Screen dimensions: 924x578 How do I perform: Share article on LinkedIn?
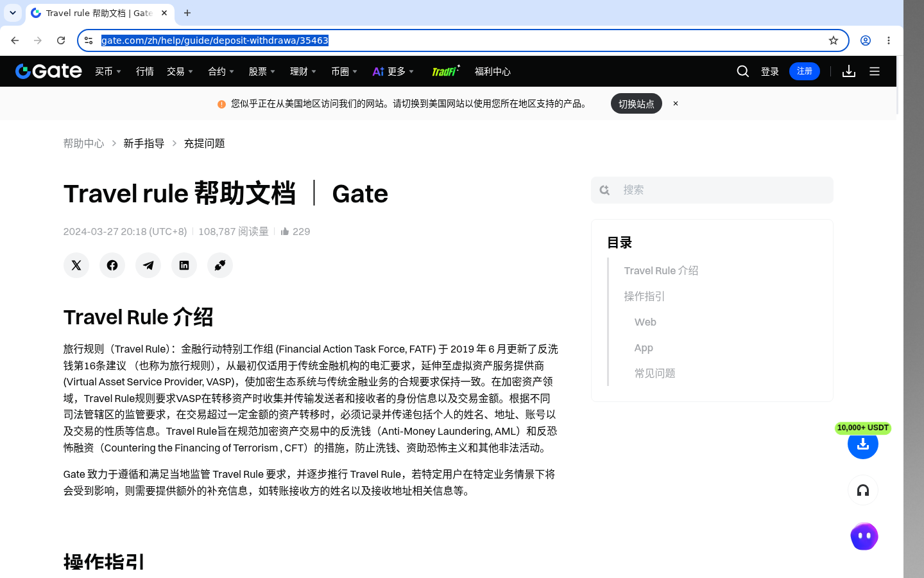click(x=184, y=265)
